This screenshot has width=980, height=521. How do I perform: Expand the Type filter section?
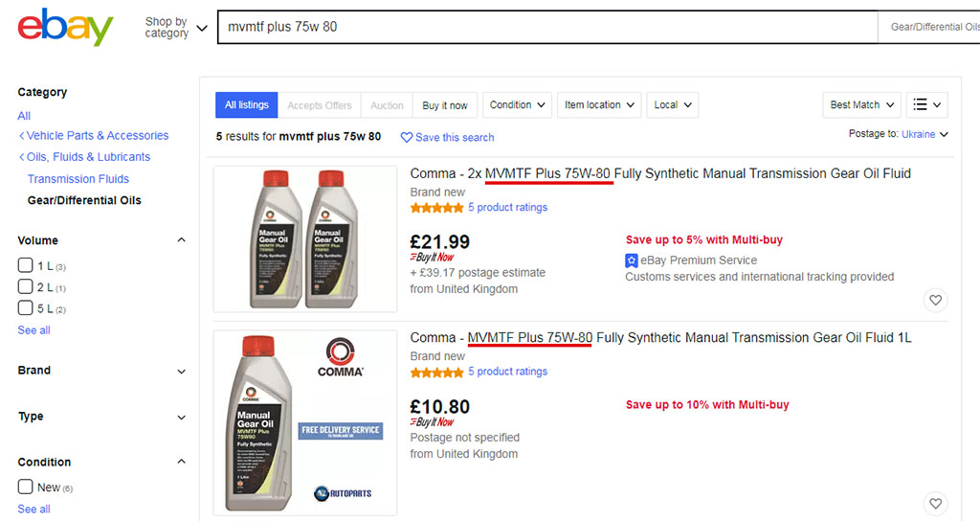(x=181, y=418)
